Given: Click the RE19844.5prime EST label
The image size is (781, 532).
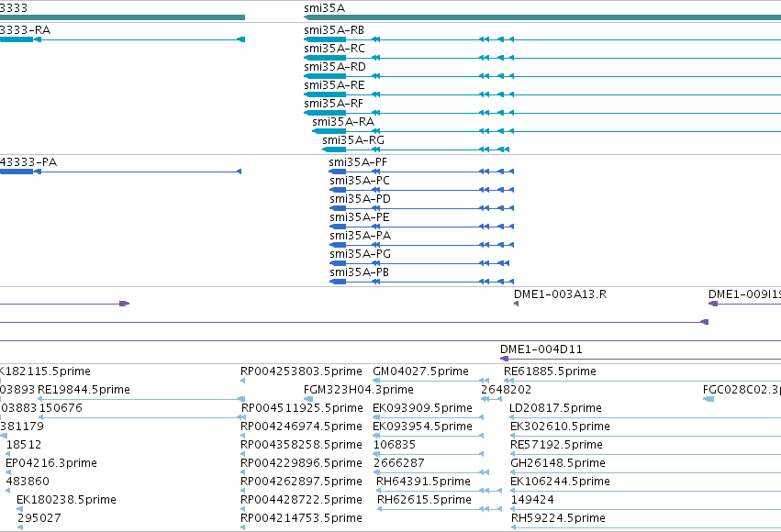Looking at the screenshot, I should pos(84,390).
